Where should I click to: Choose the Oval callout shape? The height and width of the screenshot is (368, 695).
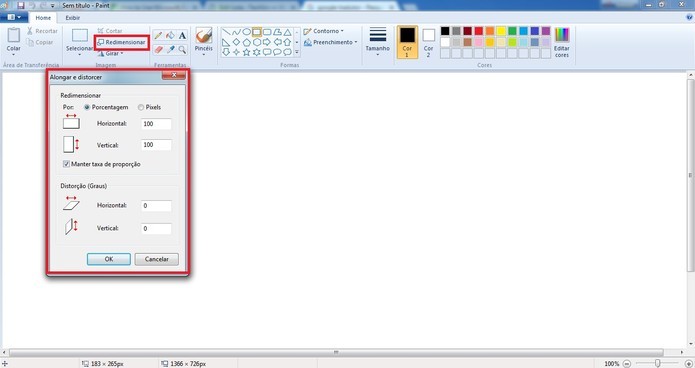(277, 52)
